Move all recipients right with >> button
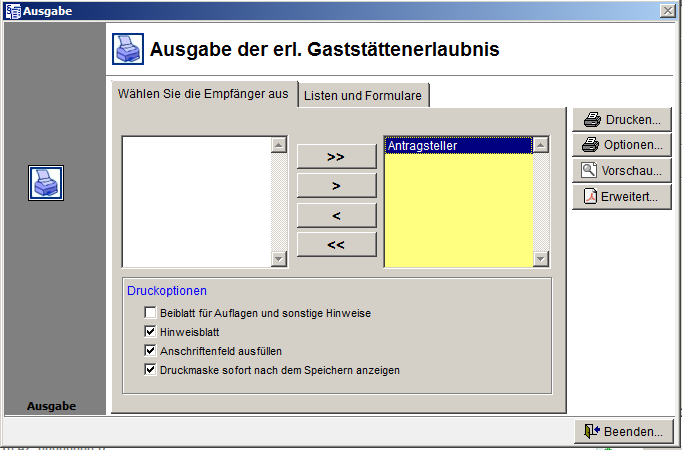 click(336, 157)
